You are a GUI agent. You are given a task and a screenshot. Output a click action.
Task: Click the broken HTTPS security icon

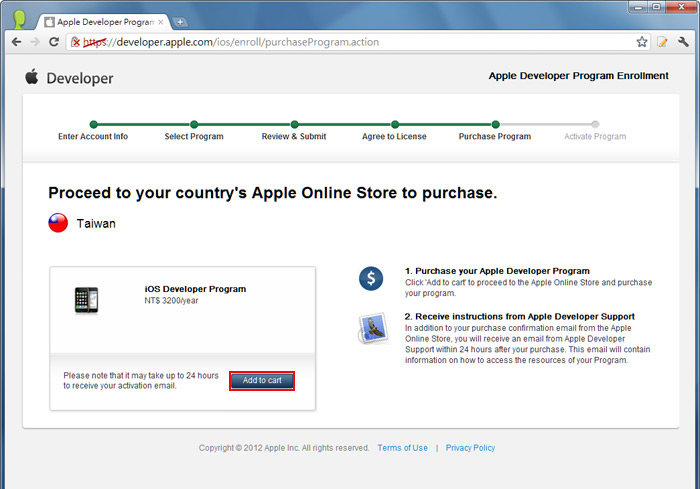(x=75, y=42)
